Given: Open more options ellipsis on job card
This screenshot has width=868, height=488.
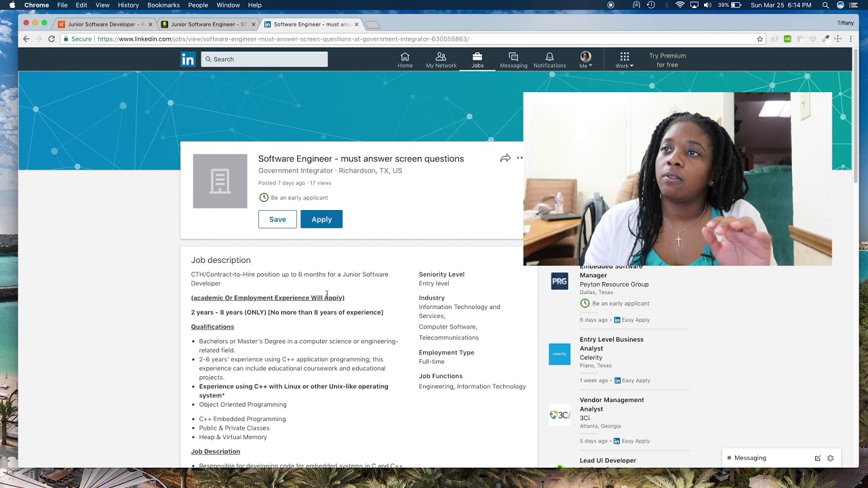Looking at the screenshot, I should click(520, 158).
